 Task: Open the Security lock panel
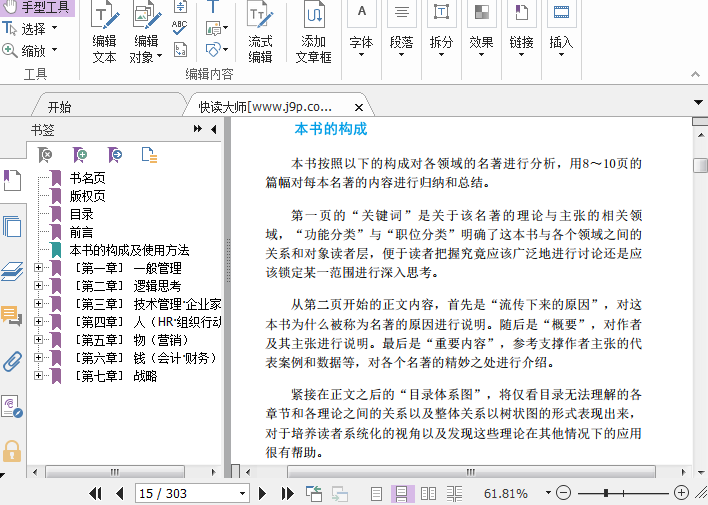click(x=12, y=451)
